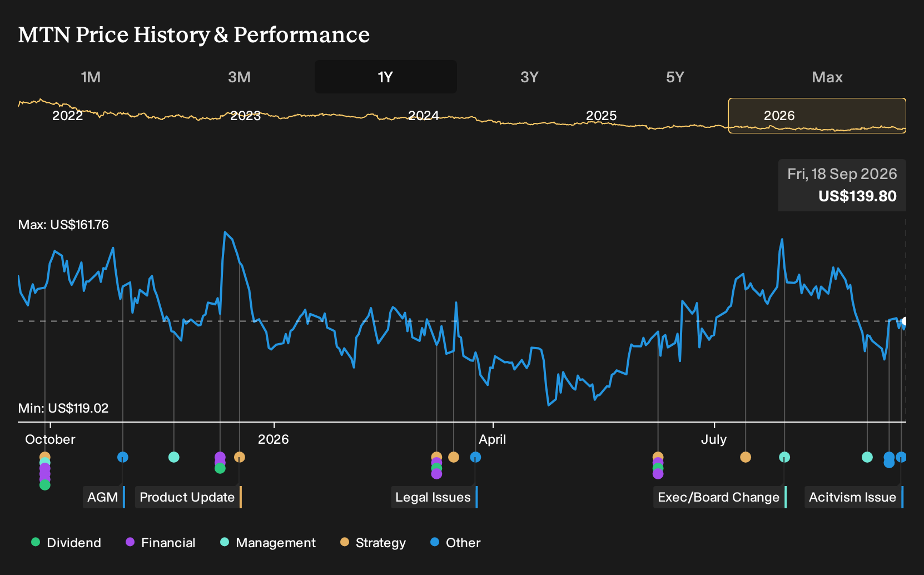The width and height of the screenshot is (924, 575).
Task: Click the white current-price point on chart line
Action: tap(905, 321)
